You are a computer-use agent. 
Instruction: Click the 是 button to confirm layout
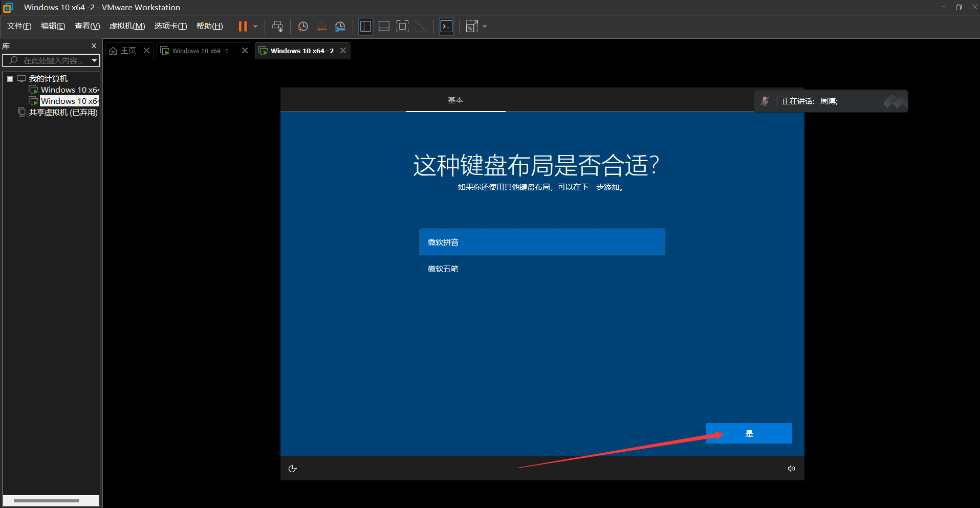[x=749, y=433]
